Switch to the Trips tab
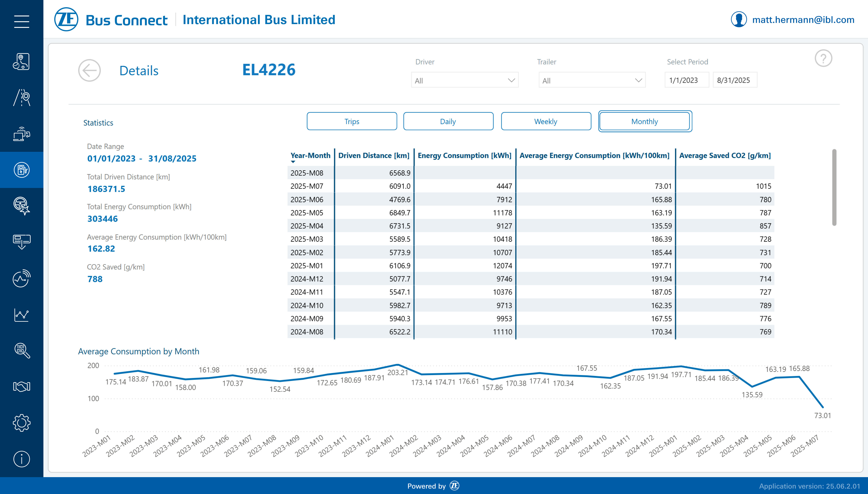Image resolution: width=868 pixels, height=494 pixels. [x=352, y=121]
